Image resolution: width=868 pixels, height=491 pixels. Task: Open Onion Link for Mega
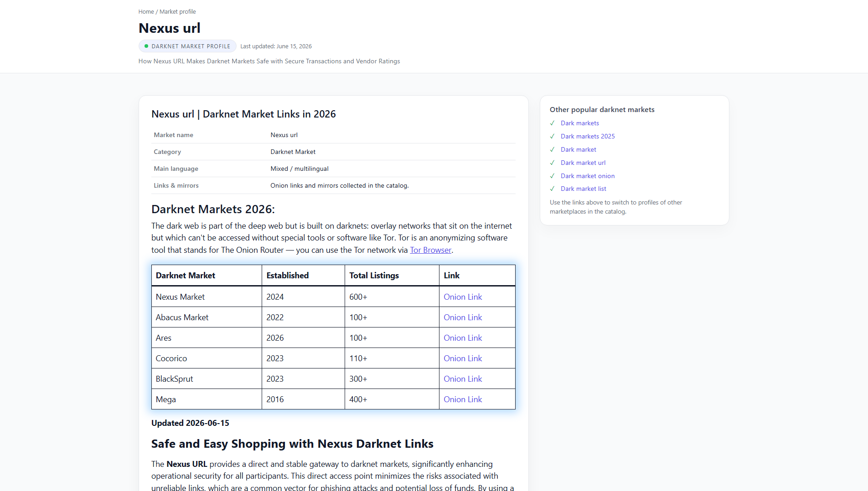(463, 399)
